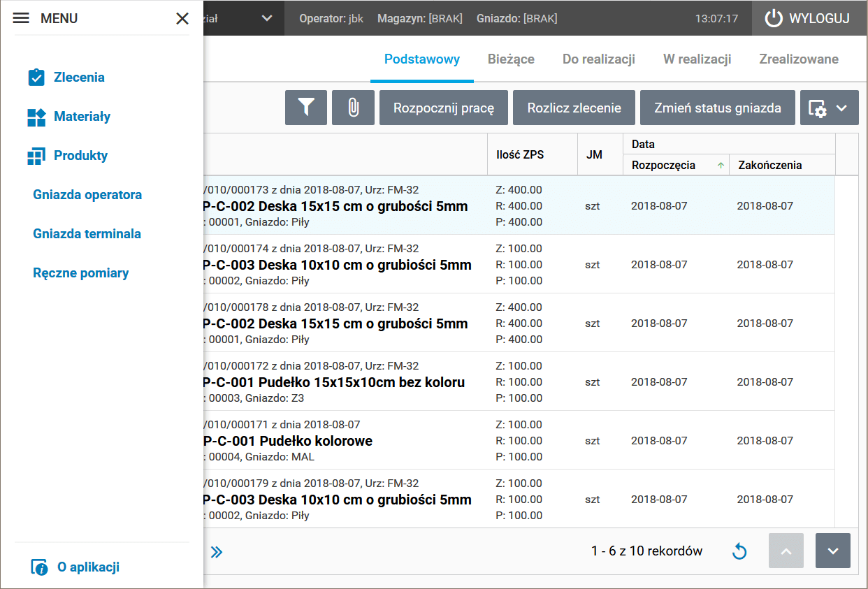Click the last page double chevron
The height and width of the screenshot is (589, 868).
click(x=217, y=552)
